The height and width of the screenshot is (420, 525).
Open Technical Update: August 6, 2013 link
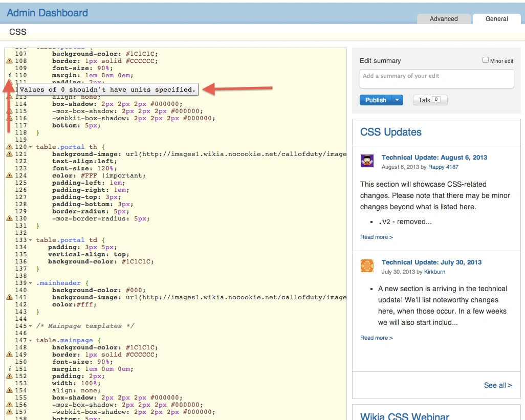(x=434, y=158)
